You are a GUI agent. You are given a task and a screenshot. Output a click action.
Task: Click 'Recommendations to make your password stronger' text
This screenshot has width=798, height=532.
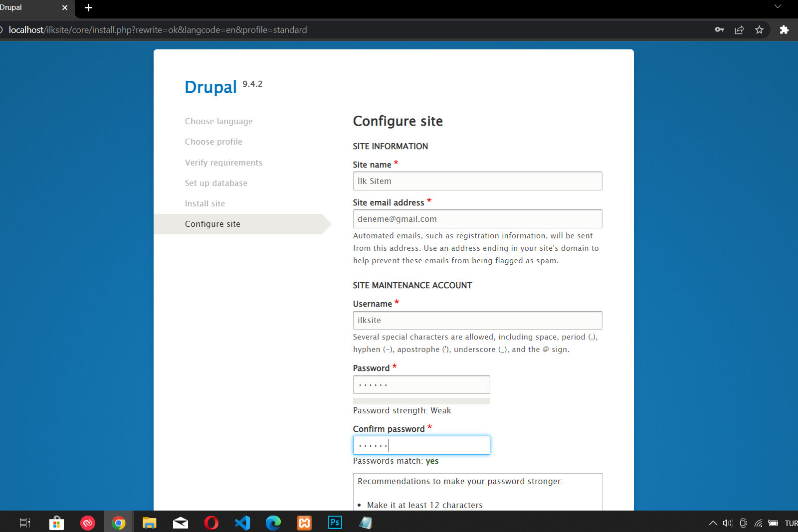(x=460, y=481)
